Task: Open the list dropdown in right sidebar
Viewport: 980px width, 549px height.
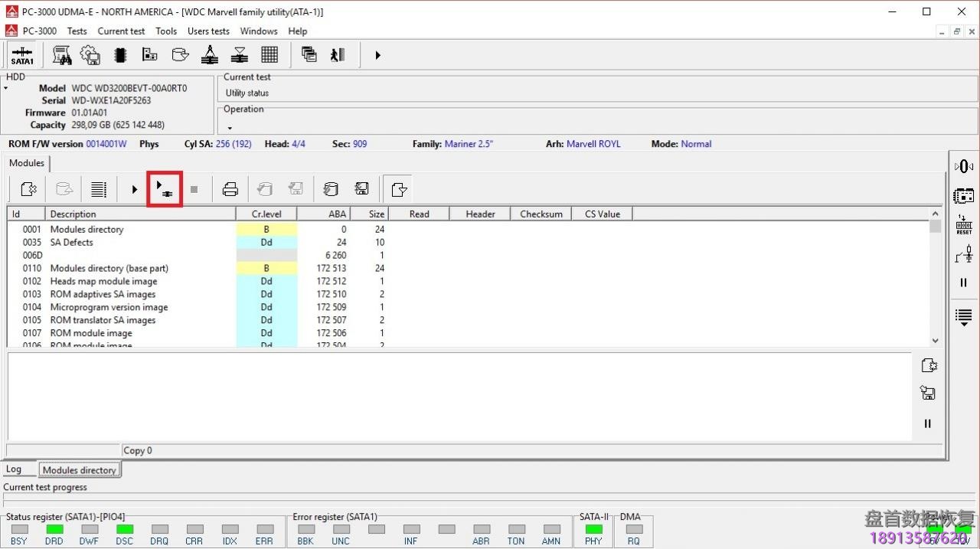Action: (963, 317)
